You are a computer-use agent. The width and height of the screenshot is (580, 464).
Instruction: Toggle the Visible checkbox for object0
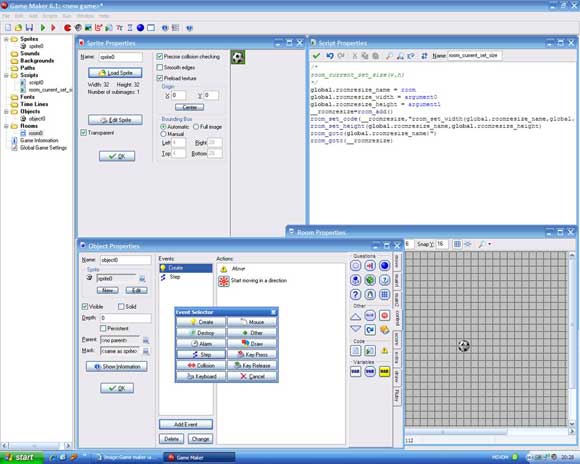84,306
